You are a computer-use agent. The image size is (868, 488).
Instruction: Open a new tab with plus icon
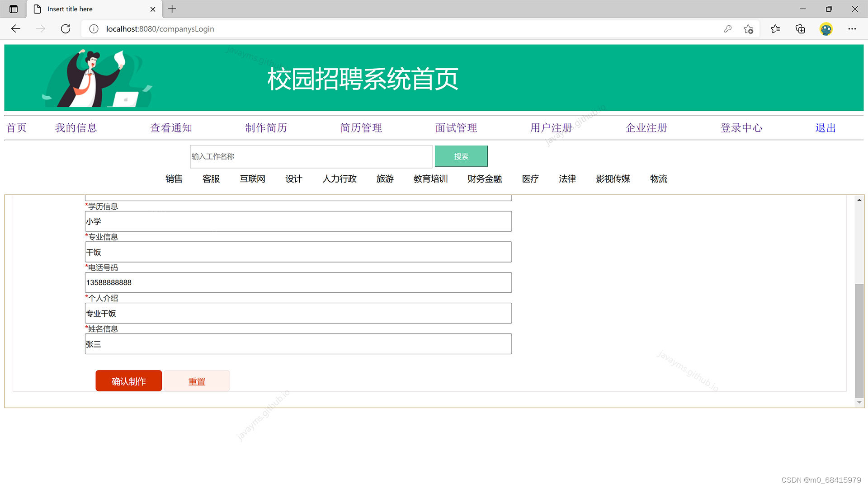172,9
